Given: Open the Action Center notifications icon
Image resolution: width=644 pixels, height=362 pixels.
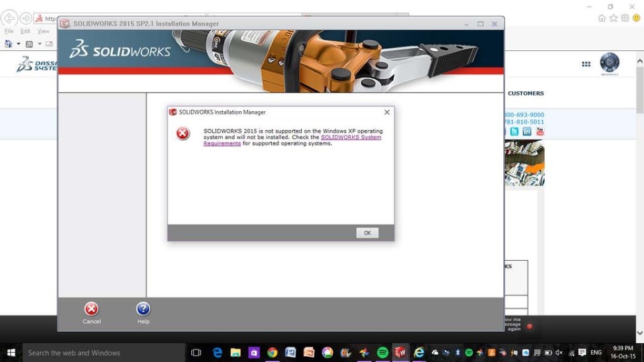Looking at the screenshot, I should [582, 353].
